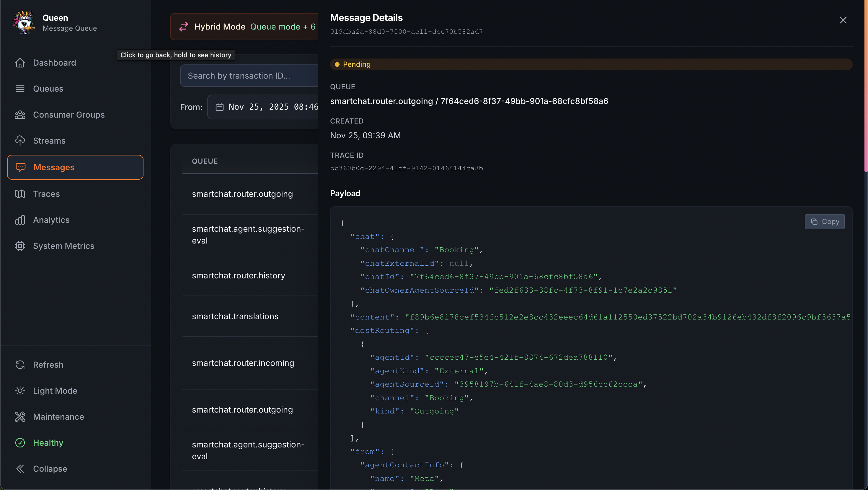Image resolution: width=868 pixels, height=490 pixels.
Task: Click the Queen duck logo
Action: point(24,22)
